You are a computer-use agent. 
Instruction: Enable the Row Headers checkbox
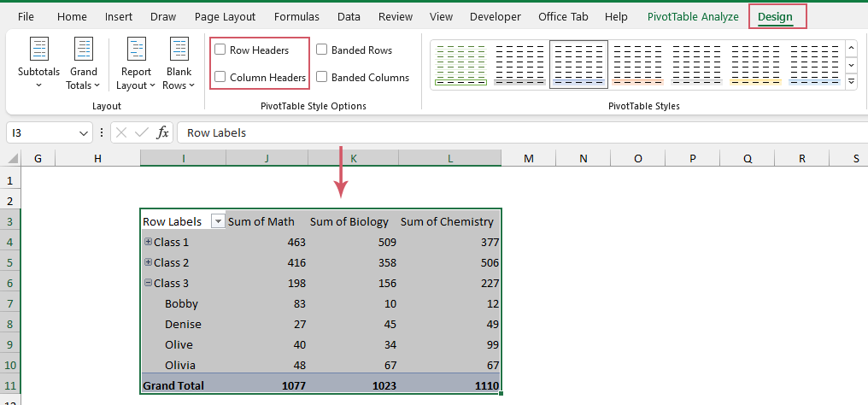click(x=220, y=50)
